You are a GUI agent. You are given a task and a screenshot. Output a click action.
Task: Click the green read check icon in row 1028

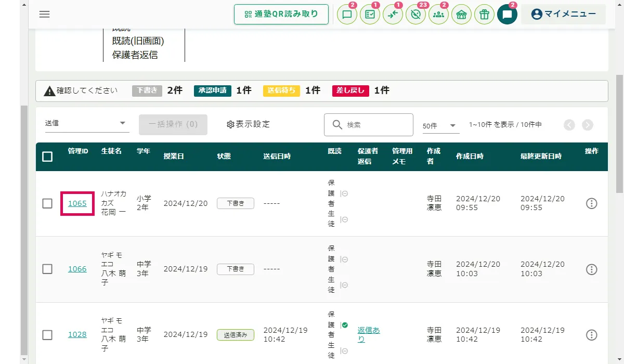[x=345, y=325]
